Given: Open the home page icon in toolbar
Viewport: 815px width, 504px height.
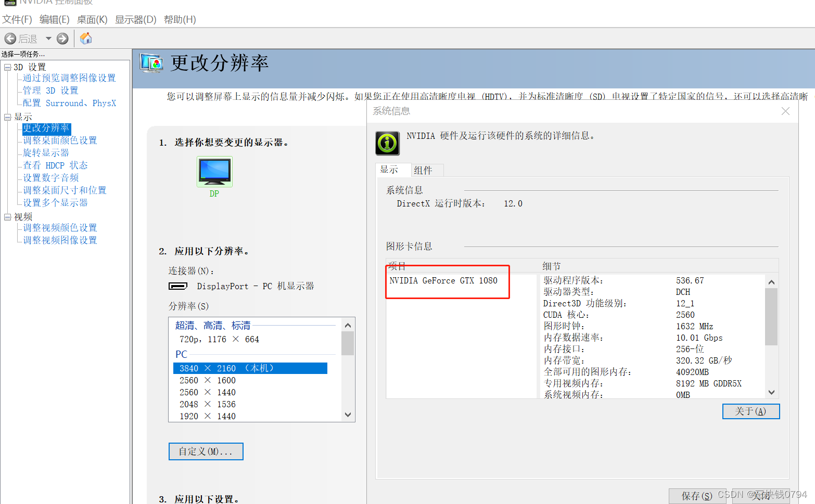Looking at the screenshot, I should pos(86,38).
